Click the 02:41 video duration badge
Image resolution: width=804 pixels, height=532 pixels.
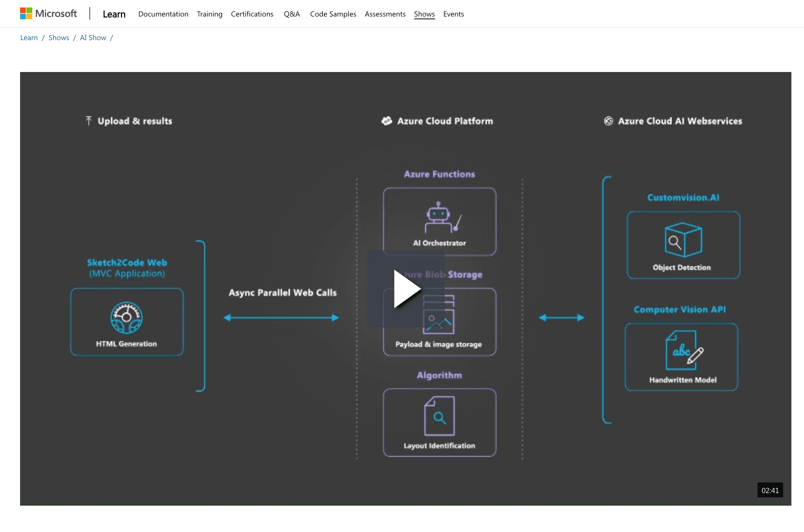pos(770,490)
